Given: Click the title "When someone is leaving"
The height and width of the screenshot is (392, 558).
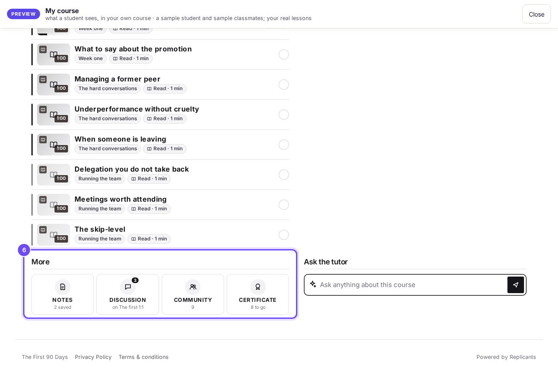Looking at the screenshot, I should (x=120, y=139).
